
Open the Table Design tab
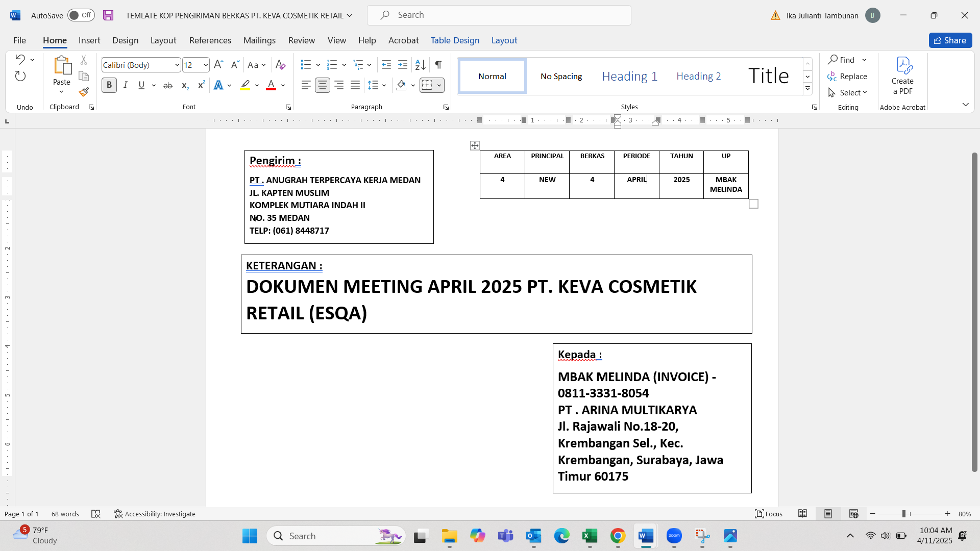coord(455,40)
